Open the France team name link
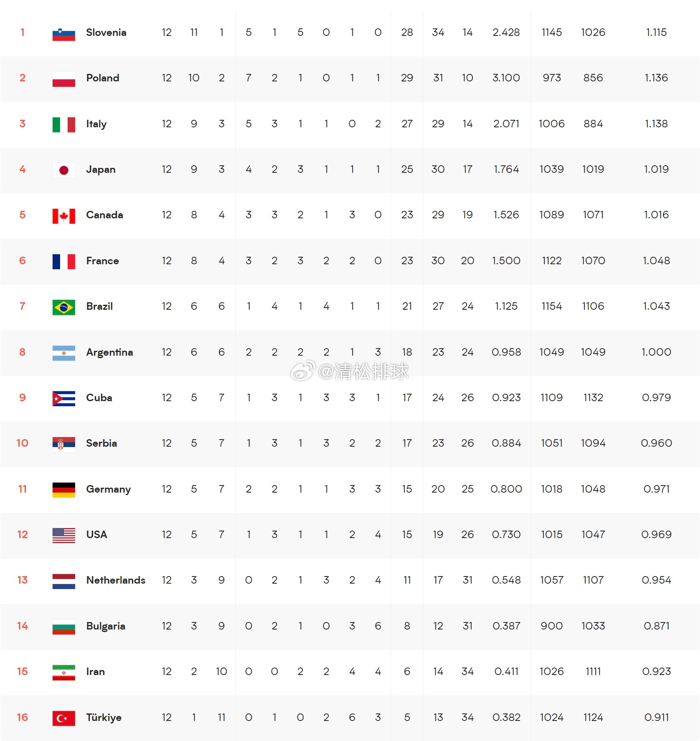700x741 pixels. (x=103, y=261)
